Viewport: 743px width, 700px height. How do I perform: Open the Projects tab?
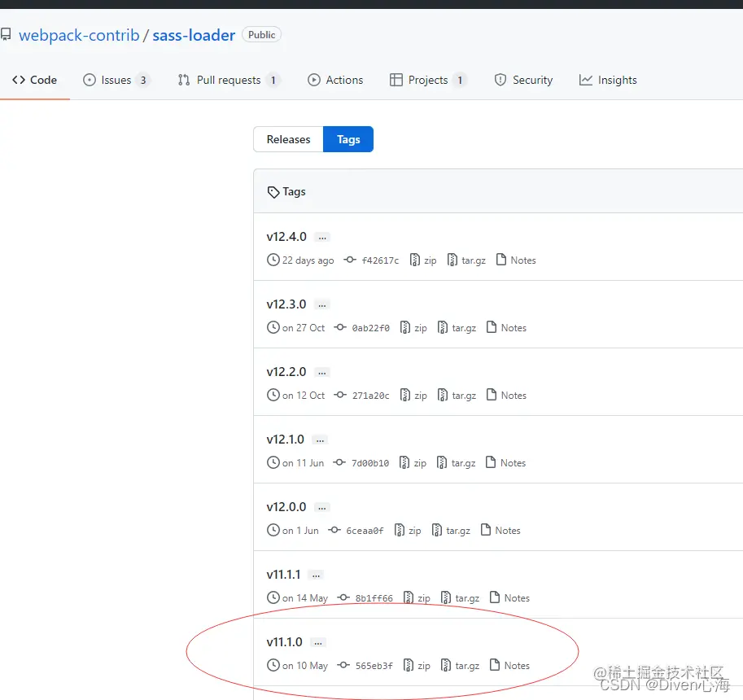pos(428,80)
